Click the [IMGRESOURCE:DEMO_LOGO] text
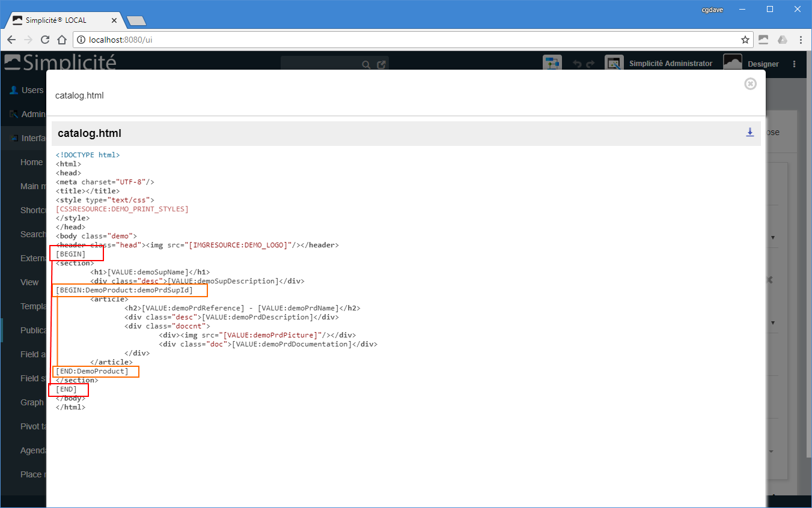 click(x=238, y=245)
